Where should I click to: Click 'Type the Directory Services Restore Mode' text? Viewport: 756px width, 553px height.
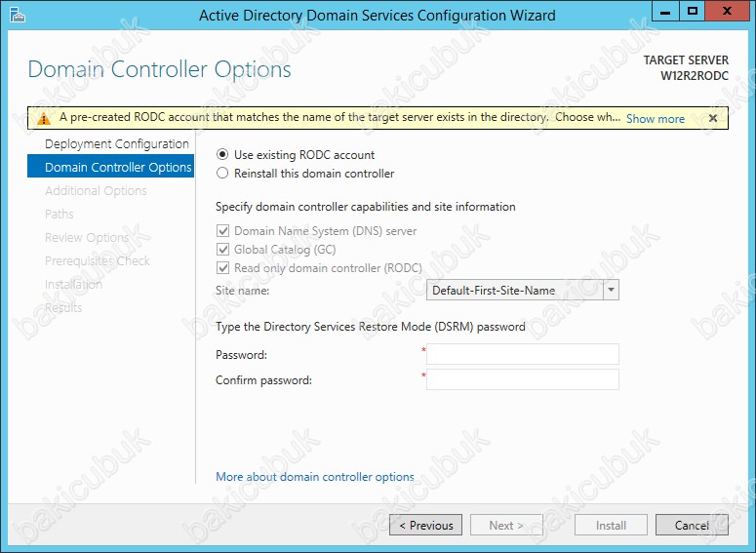pyautogui.click(x=371, y=327)
